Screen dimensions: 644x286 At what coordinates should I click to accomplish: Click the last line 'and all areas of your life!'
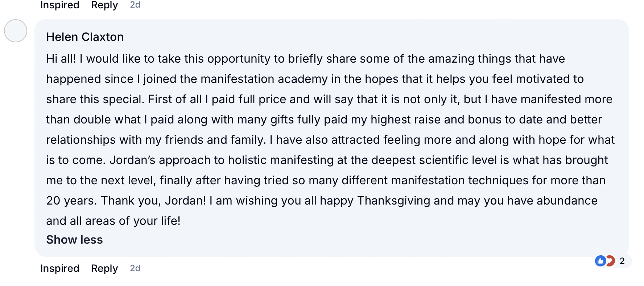113,221
